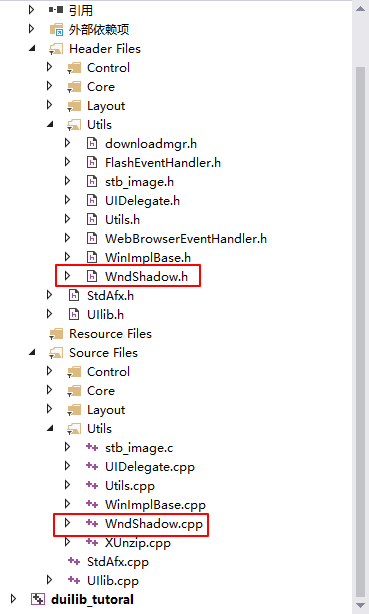The width and height of the screenshot is (369, 614).
Task: Click the downloadmgr.h header file icon
Action: pos(92,144)
